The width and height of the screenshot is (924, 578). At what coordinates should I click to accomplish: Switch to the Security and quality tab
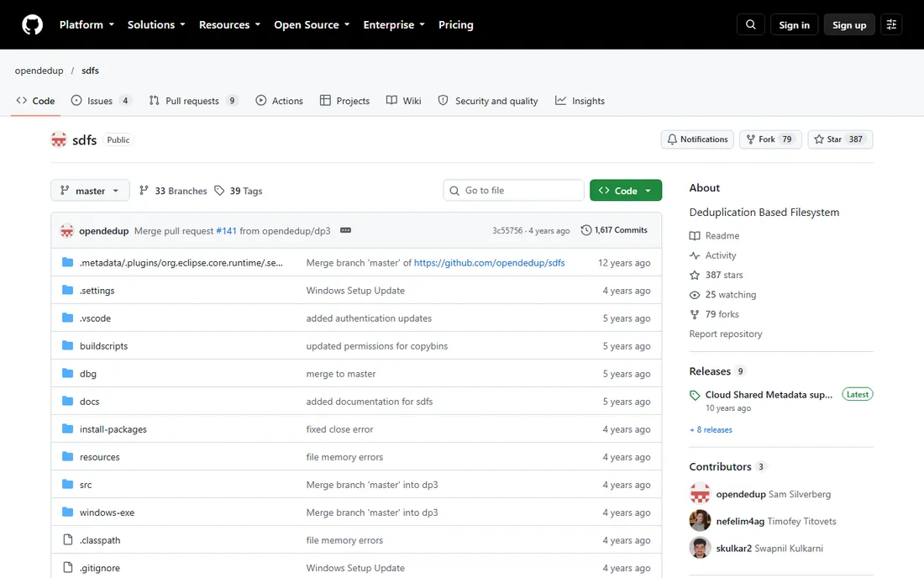[x=488, y=101]
